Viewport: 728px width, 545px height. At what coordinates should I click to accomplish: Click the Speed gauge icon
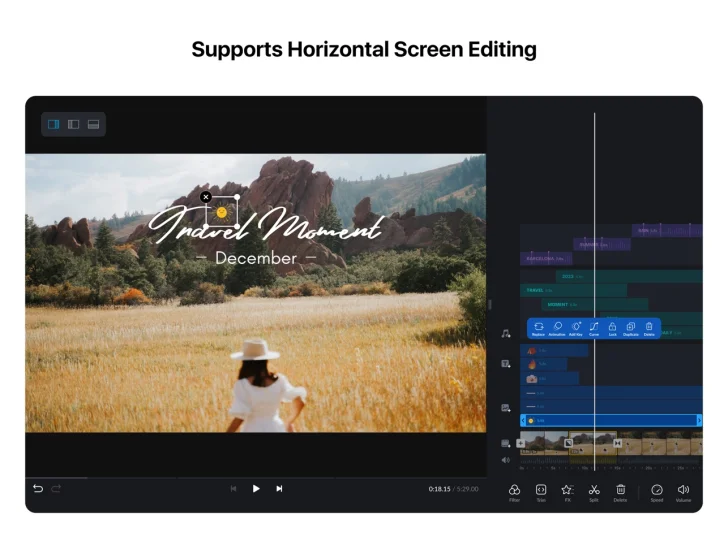(x=657, y=490)
